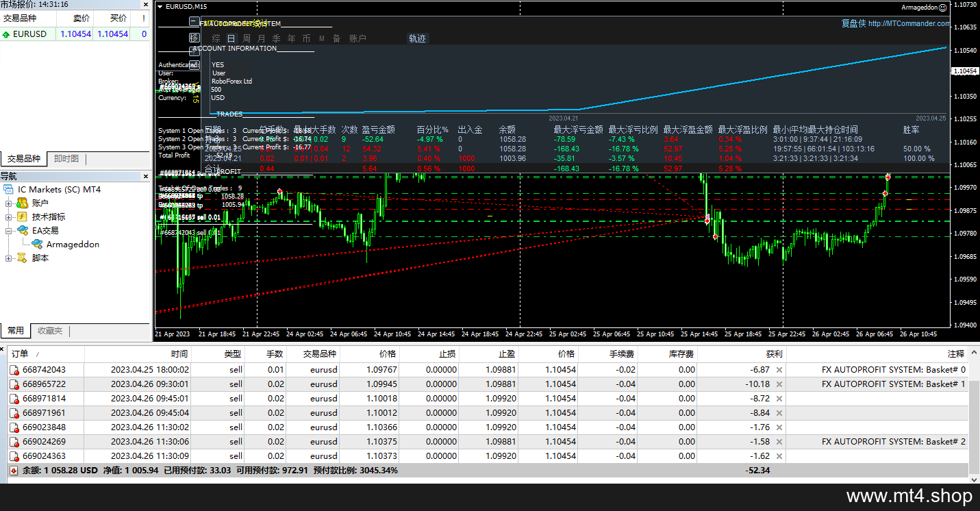This screenshot has width=980, height=511.
Task: Open the EURUSD,M15 chart dropdown arrow
Action: tap(160, 7)
